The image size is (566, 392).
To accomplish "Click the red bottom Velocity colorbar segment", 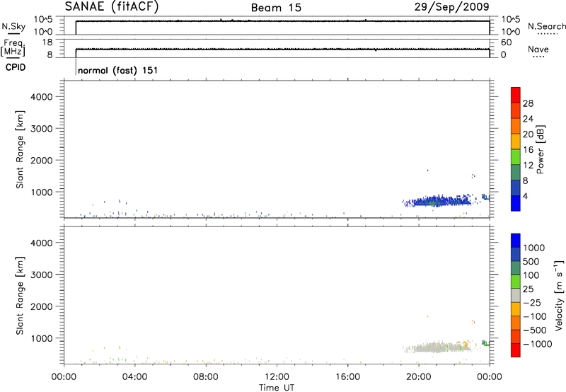I will 516,350.
